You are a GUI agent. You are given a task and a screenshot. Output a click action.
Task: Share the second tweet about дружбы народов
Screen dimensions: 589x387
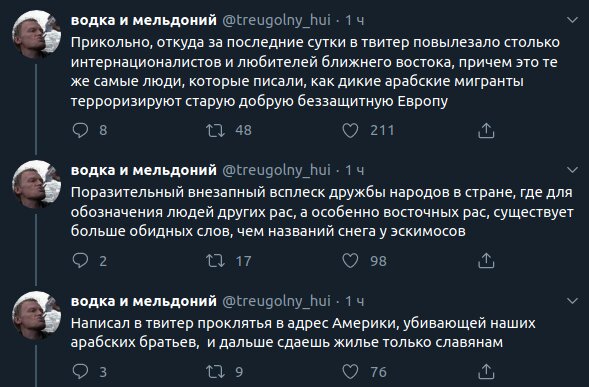point(486,261)
